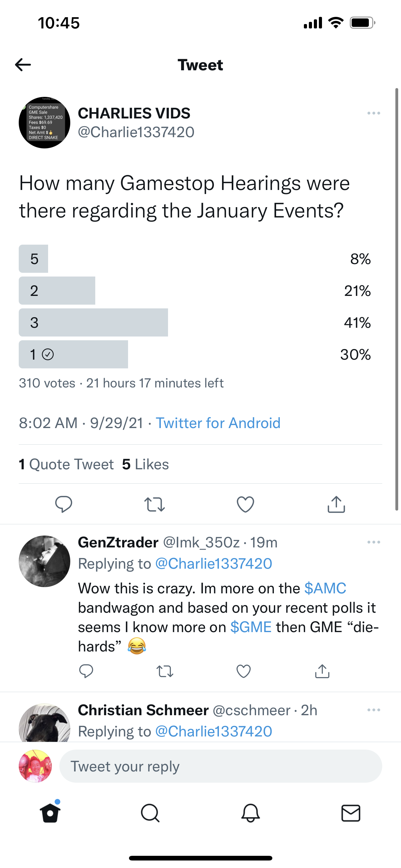
Task: Open more options for CHARLIES VIDS tweet
Action: click(374, 113)
